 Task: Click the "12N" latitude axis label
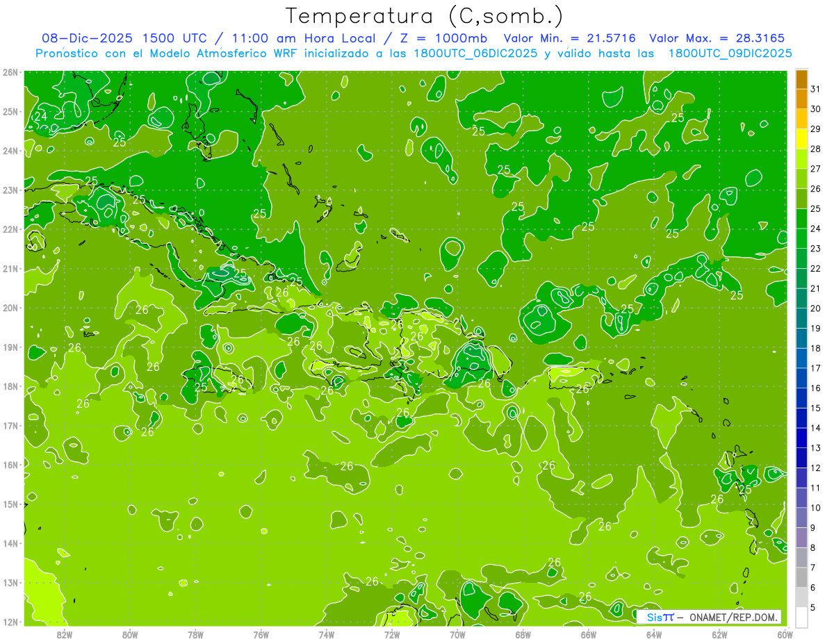coord(10,622)
